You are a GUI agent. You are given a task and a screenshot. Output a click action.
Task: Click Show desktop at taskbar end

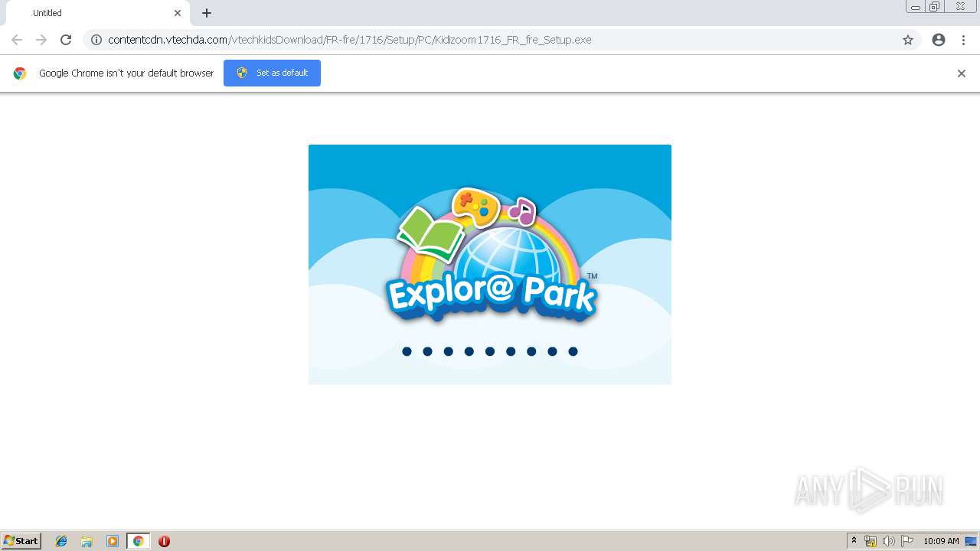971,541
